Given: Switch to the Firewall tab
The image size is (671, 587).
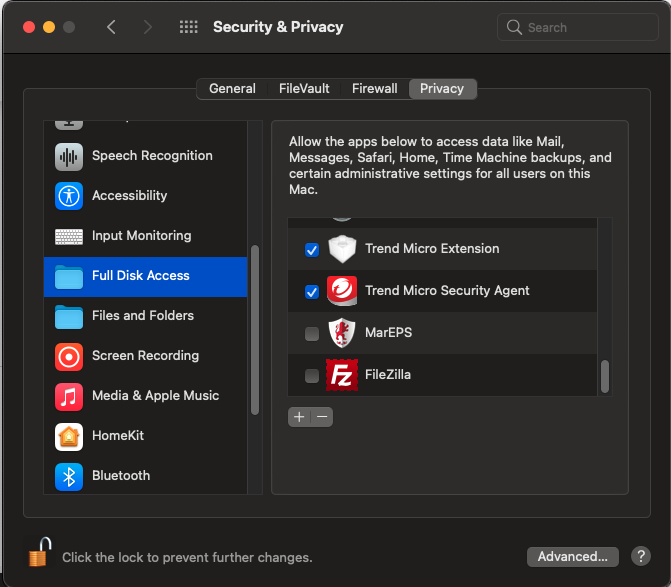Looking at the screenshot, I should click(374, 89).
